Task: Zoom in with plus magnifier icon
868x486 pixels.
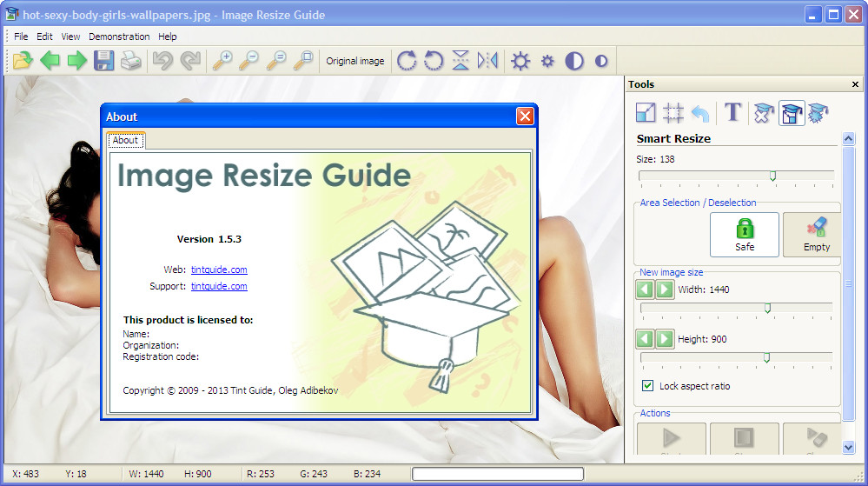Action: (x=222, y=60)
